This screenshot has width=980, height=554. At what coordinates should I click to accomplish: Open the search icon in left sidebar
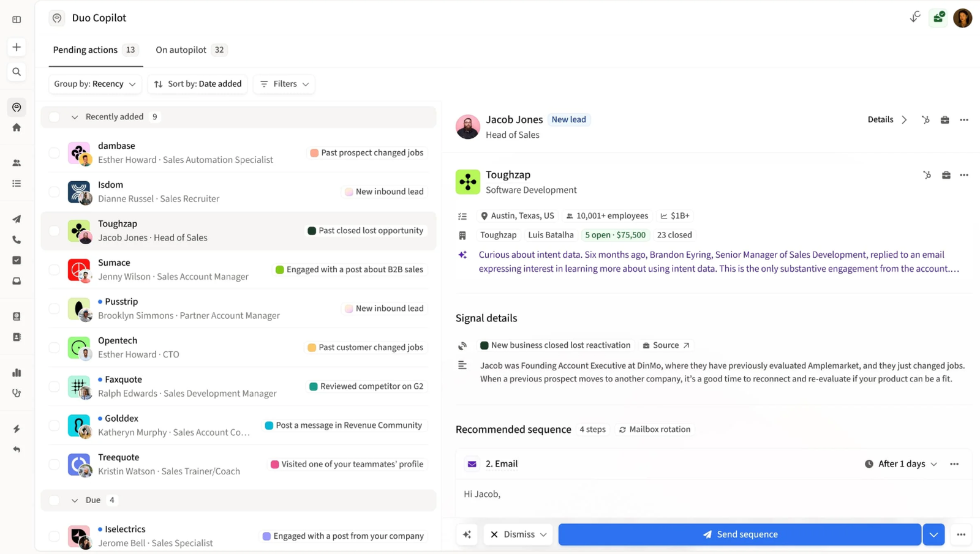17,72
